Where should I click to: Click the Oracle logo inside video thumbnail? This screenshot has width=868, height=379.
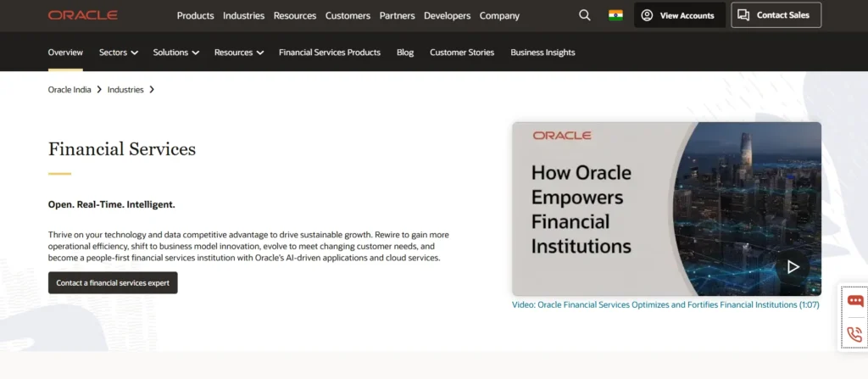click(x=562, y=136)
